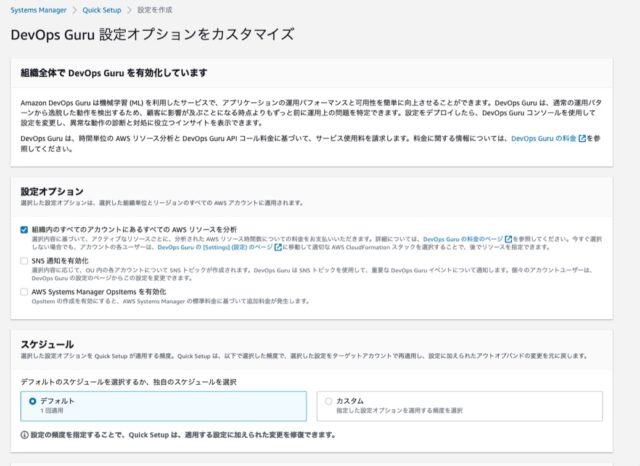Click the info icon beside the frequency note

(24, 435)
